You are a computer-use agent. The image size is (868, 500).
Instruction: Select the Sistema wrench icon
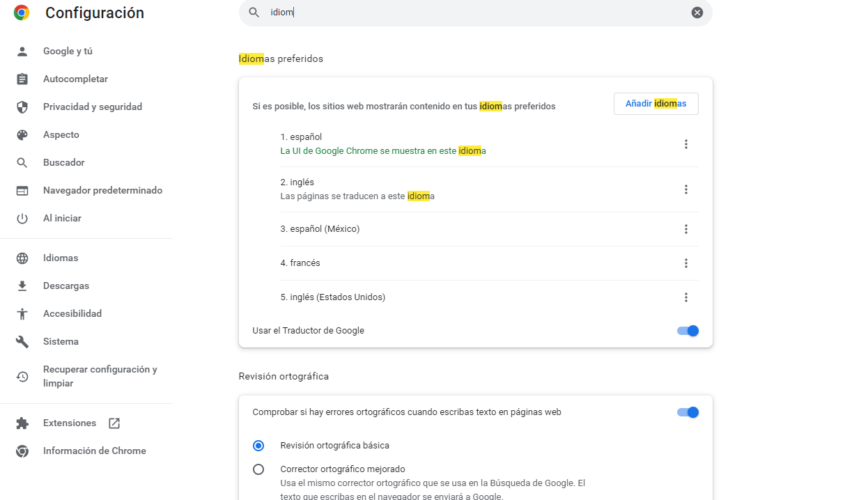point(22,341)
